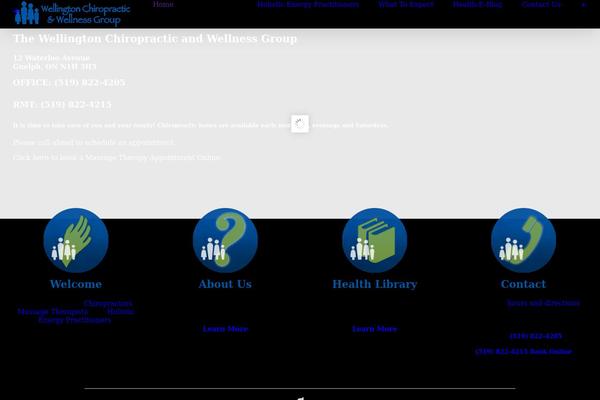600x400 pixels.
Task: Follow the Welcome heading link
Action: 76,284
